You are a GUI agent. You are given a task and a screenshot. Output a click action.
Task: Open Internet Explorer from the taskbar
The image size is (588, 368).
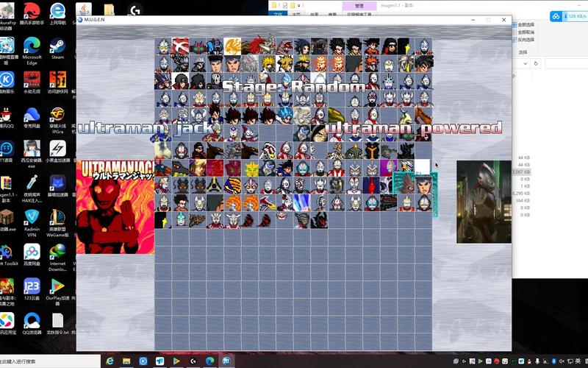click(110, 361)
